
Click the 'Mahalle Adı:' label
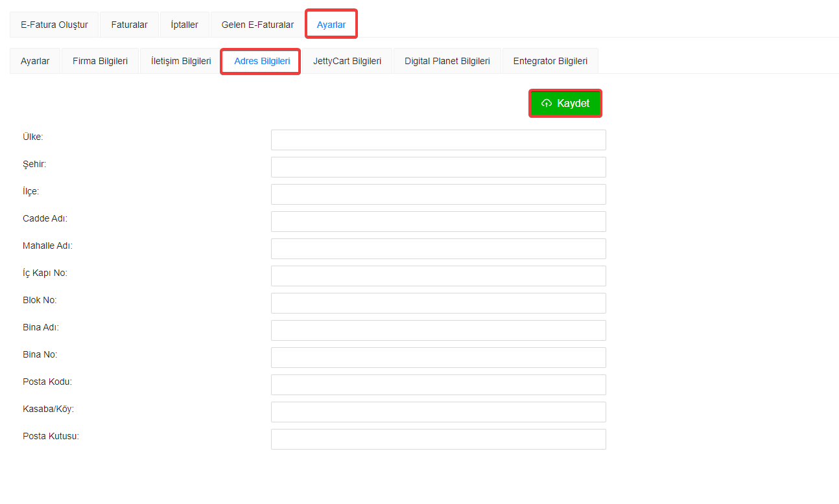47,246
